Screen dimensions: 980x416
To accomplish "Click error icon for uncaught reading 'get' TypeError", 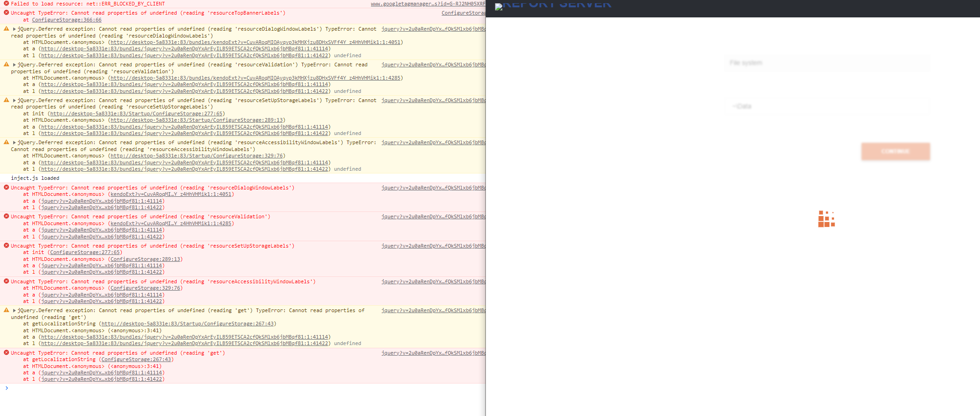I will pyautogui.click(x=6, y=353).
